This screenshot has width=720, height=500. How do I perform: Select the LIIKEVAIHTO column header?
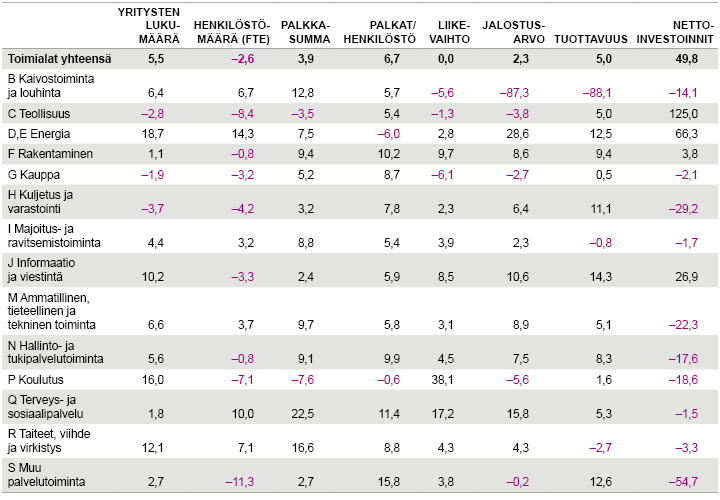point(458,30)
